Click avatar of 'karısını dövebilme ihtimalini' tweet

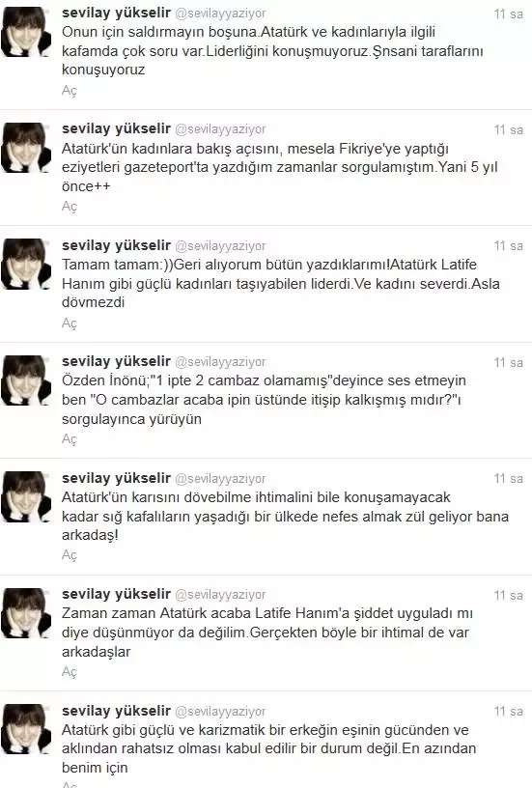[26, 497]
